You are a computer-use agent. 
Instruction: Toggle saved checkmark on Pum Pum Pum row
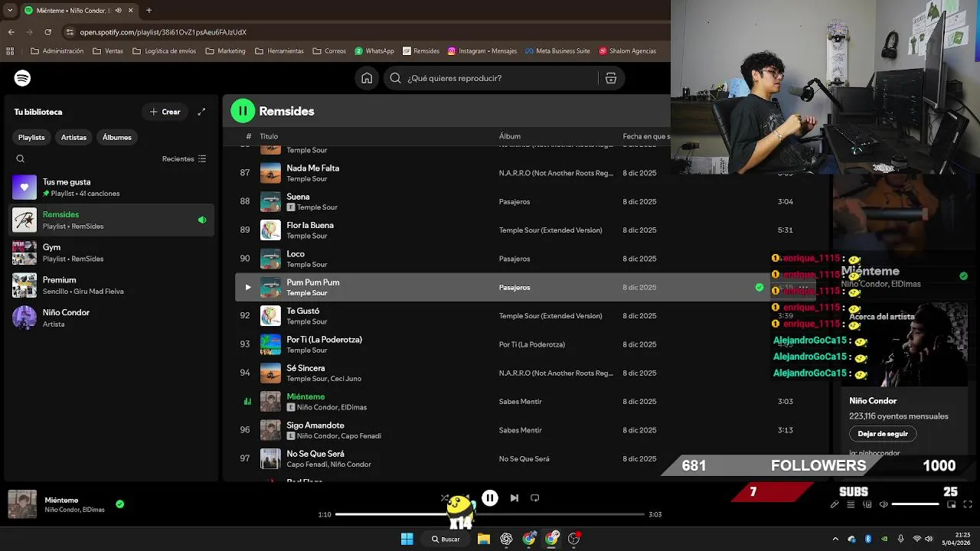coord(759,288)
